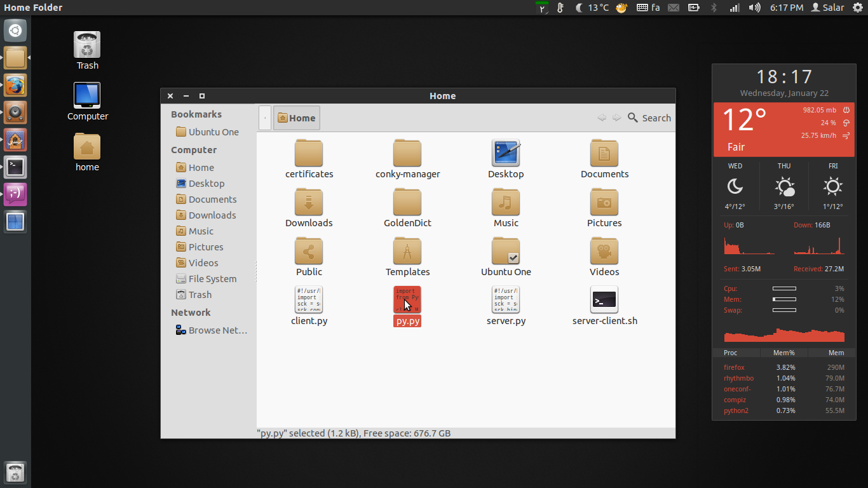Click the forward navigation arrow
868x488 pixels.
pos(616,118)
